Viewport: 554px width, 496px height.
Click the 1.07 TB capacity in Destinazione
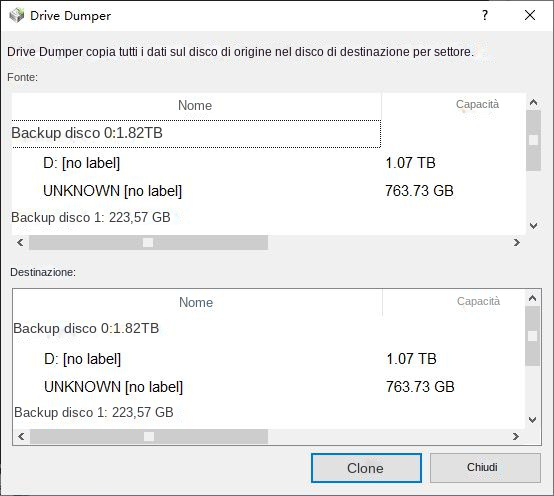tap(411, 359)
